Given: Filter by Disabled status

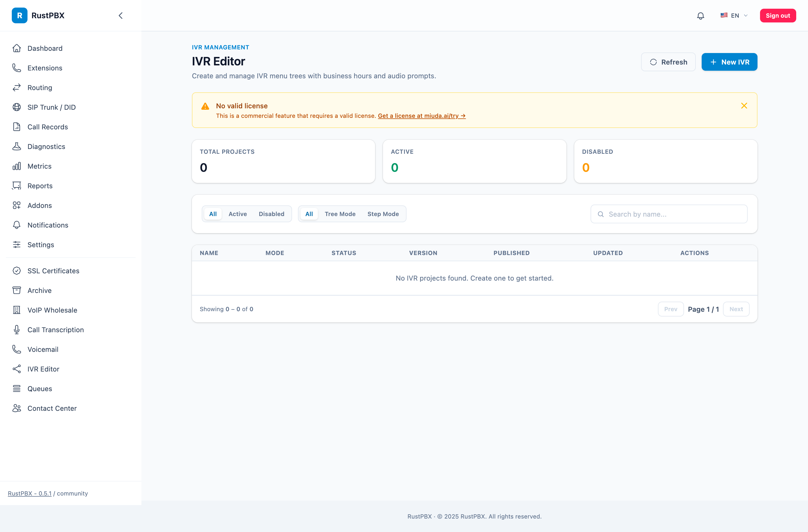Looking at the screenshot, I should tap(271, 214).
